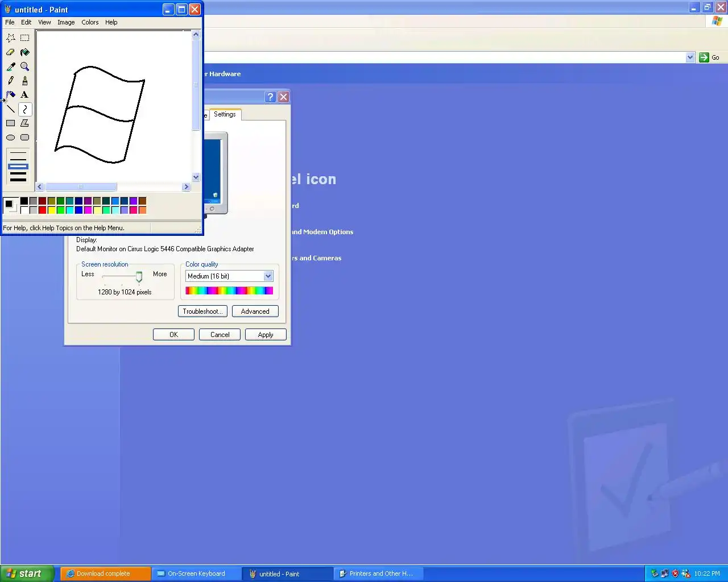
Task: Open the Modem Options link in Control Panel
Action: click(322, 232)
